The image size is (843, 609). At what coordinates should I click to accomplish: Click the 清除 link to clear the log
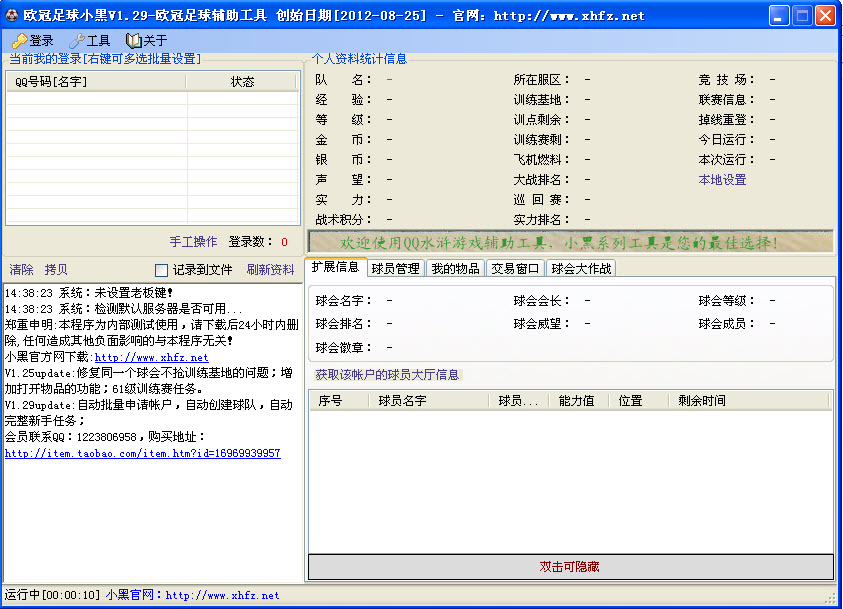[x=22, y=270]
